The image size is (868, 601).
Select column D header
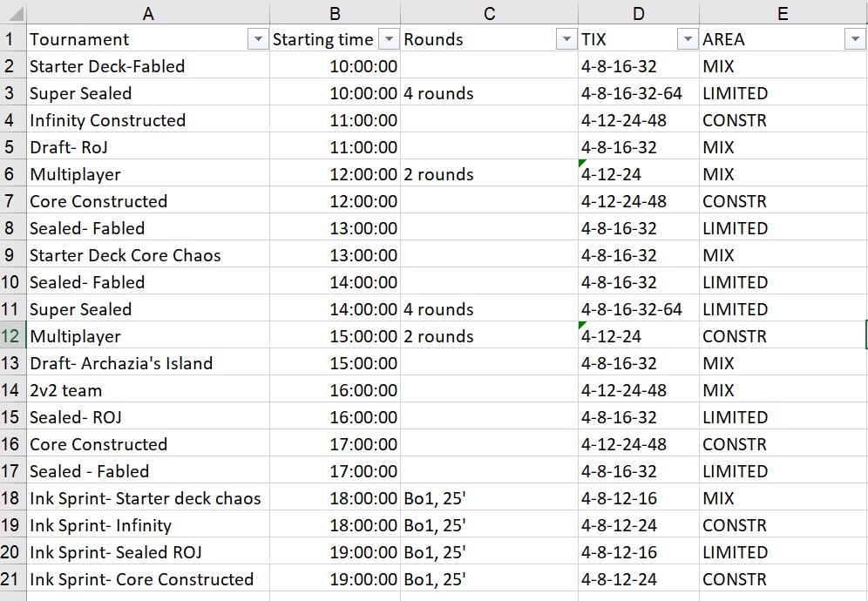click(639, 12)
